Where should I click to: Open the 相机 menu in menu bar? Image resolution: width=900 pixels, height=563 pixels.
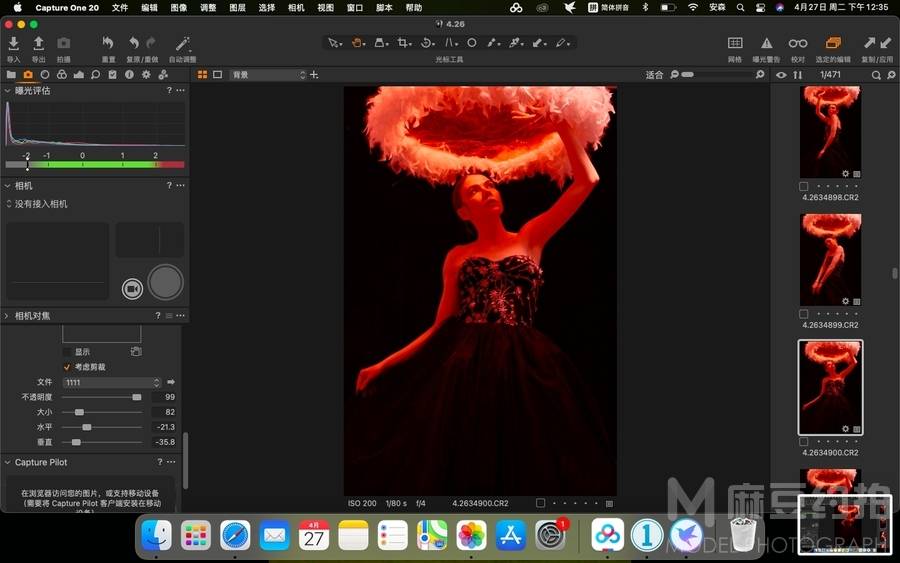(x=296, y=7)
